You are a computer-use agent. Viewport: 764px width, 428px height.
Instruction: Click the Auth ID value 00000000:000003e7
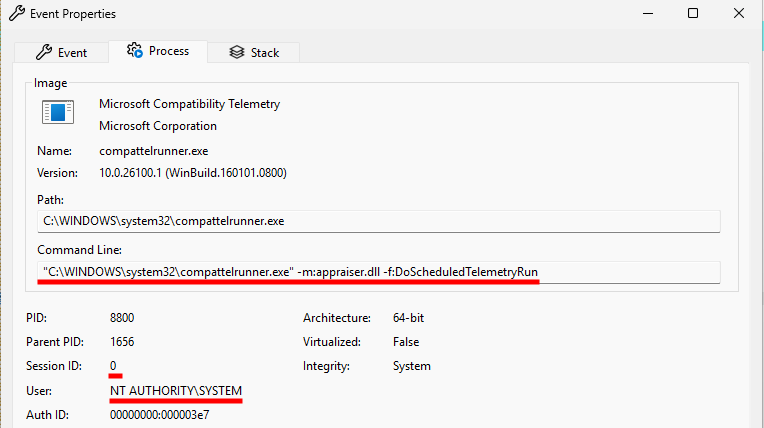[x=159, y=415]
